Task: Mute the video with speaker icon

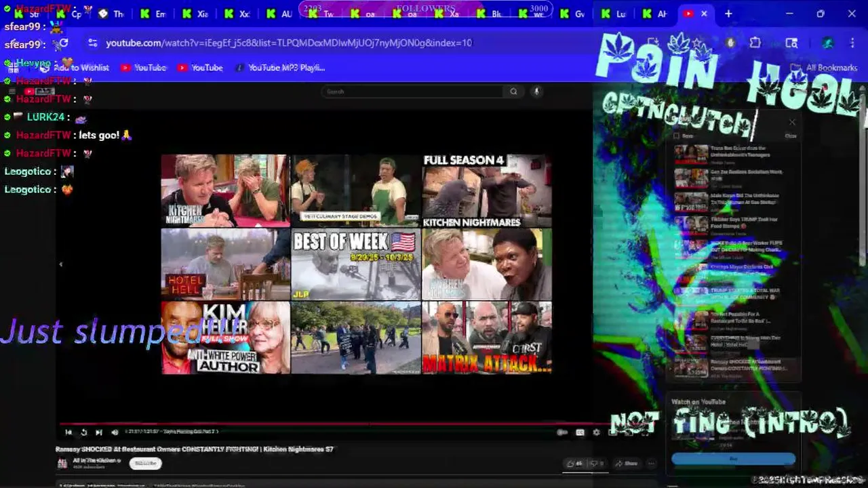Action: pyautogui.click(x=115, y=432)
